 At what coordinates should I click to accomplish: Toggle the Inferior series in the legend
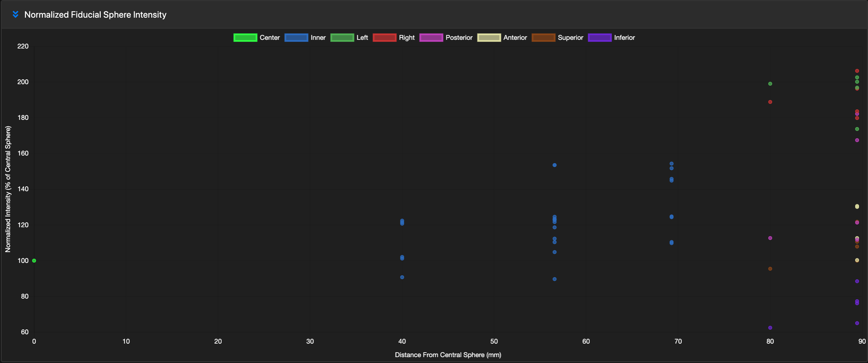(x=600, y=37)
